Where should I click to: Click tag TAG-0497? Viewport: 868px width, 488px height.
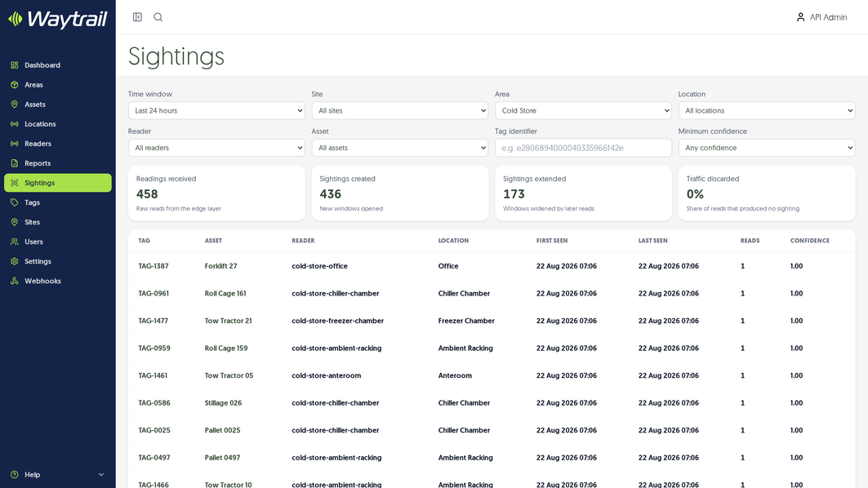click(x=154, y=458)
